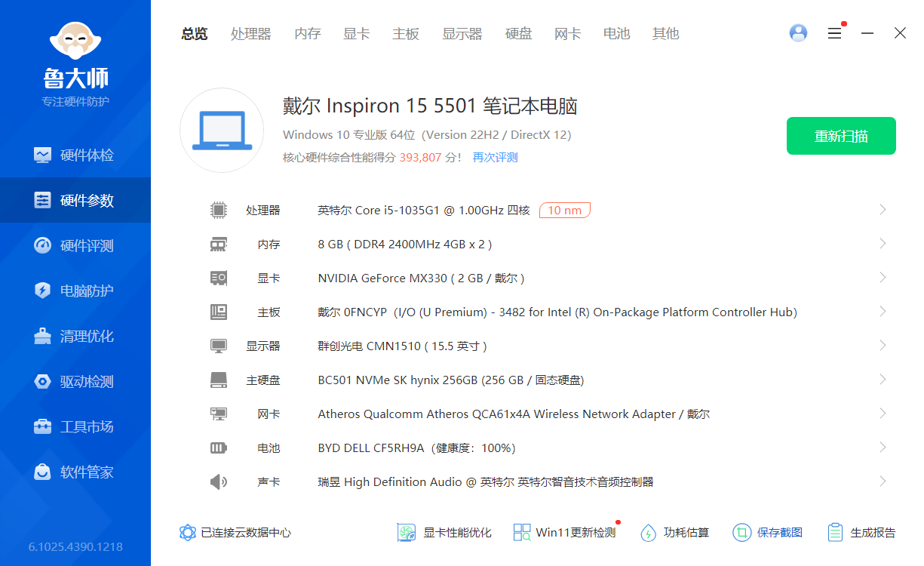Open 软件管家 software manager
This screenshot has width=924, height=566.
[75, 472]
